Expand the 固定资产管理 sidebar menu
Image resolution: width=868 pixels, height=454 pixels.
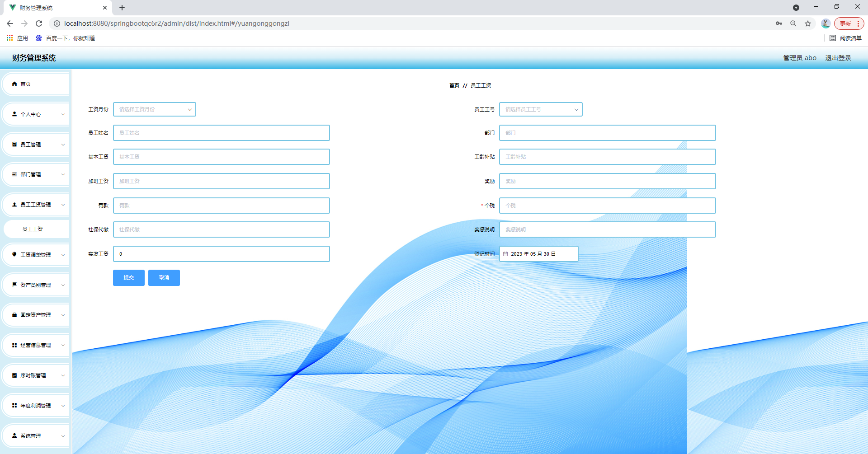pos(36,315)
